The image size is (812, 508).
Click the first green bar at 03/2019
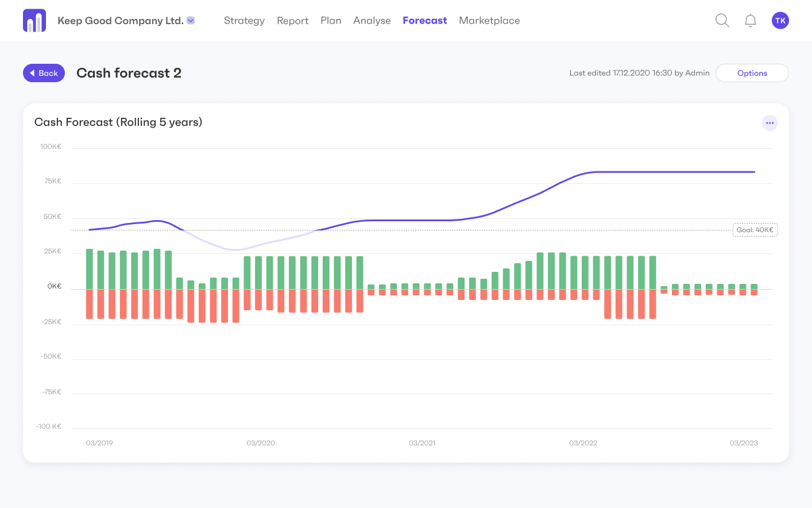point(90,269)
